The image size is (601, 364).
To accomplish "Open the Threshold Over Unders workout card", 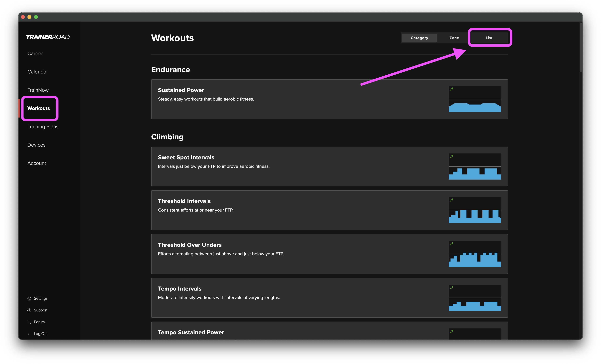I will point(329,254).
